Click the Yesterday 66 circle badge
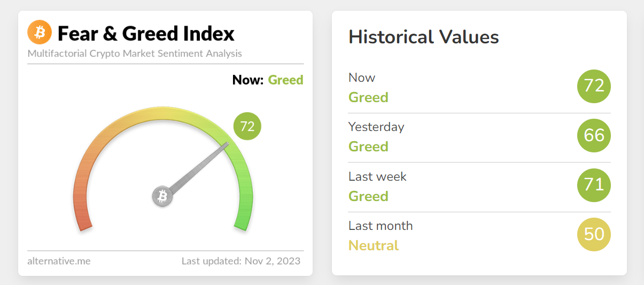 pyautogui.click(x=594, y=136)
